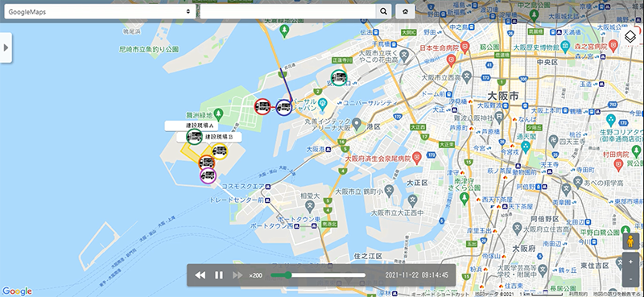Pause the route playback
Image resolution: width=644 pixels, height=297 pixels.
(219, 275)
